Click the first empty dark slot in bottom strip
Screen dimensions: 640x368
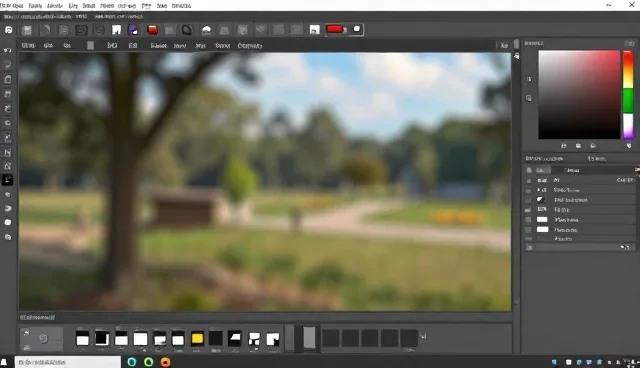coord(331,338)
